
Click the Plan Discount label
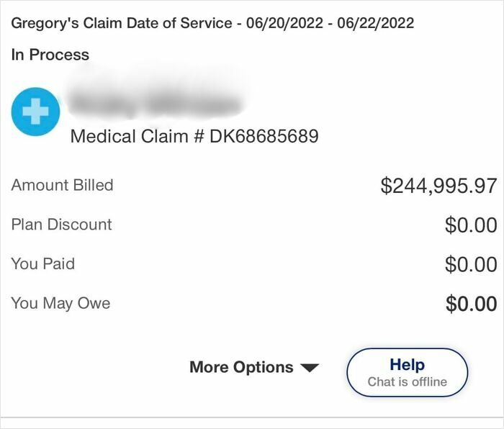pos(62,225)
